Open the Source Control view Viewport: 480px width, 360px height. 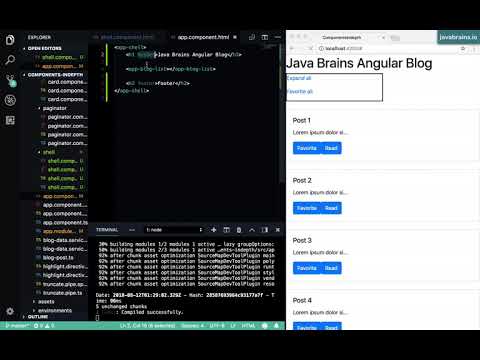[x=10, y=80]
